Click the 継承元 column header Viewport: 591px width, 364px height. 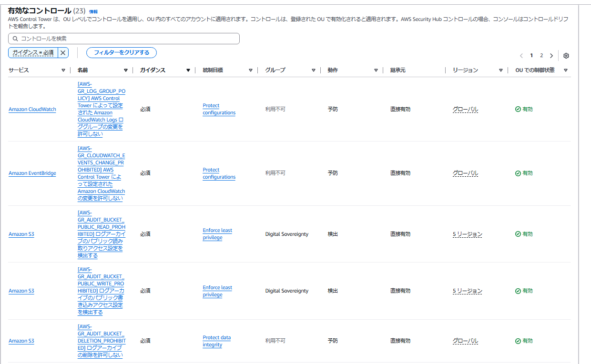pyautogui.click(x=397, y=70)
